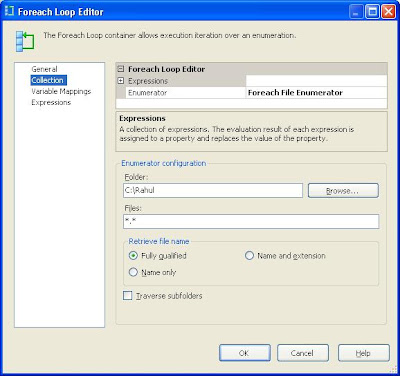This screenshot has width=400, height=376.
Task: Click the Foreach Loop Editor title bar icon
Action: [x=10, y=11]
